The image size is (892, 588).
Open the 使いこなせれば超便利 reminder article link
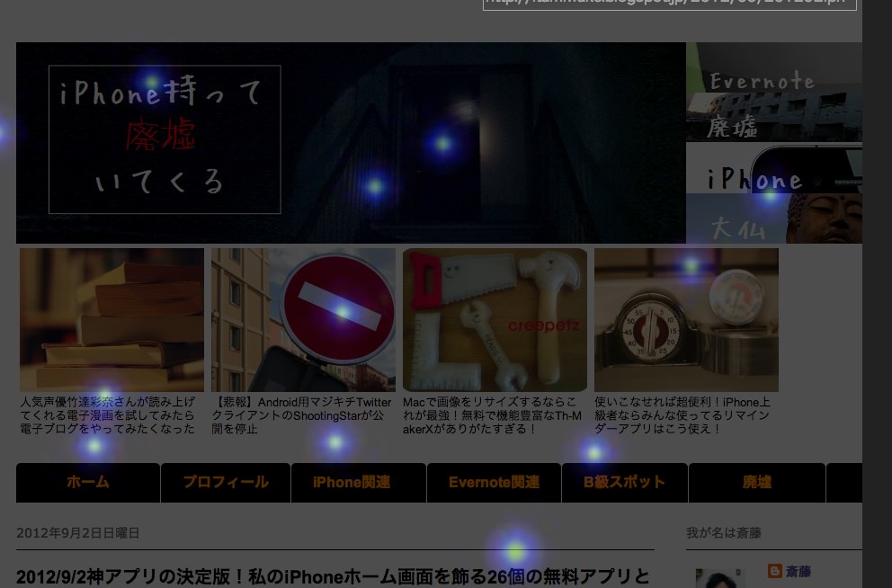(x=682, y=415)
